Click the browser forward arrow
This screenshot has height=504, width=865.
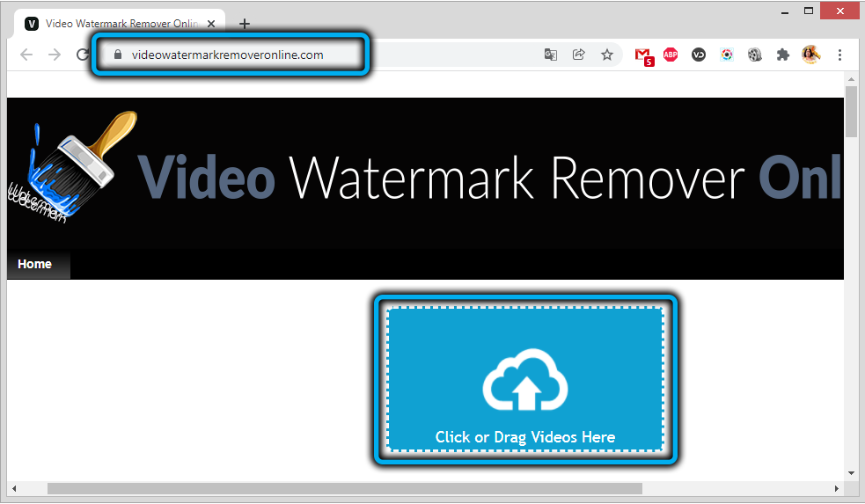click(54, 55)
